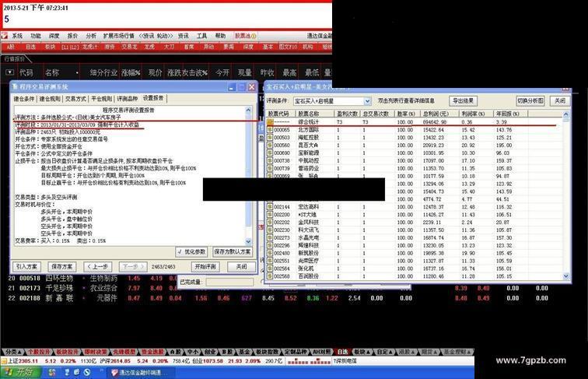Open the 扩展市场行情 menu

[118, 36]
